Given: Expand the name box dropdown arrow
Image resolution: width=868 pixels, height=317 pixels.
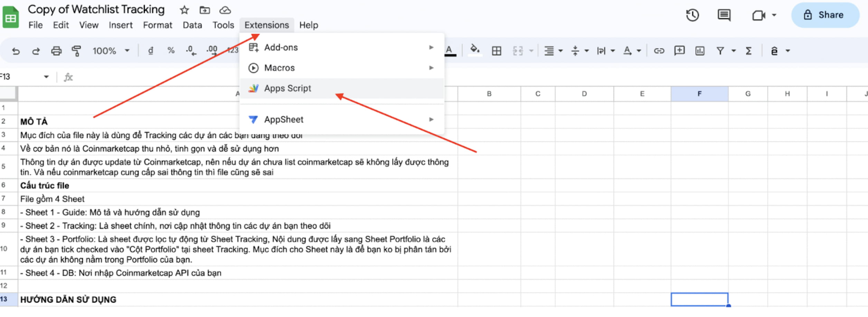Looking at the screenshot, I should pos(46,77).
